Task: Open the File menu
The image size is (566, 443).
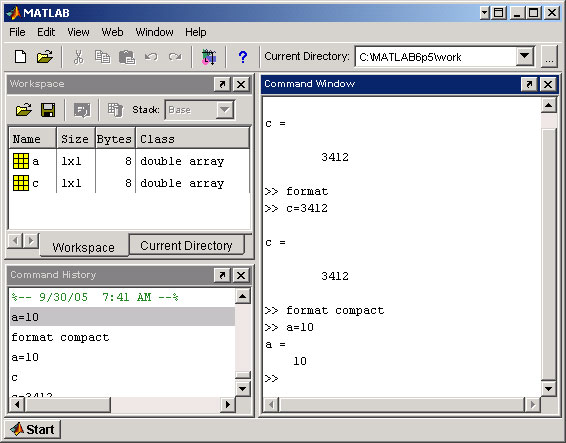Action: [17, 32]
